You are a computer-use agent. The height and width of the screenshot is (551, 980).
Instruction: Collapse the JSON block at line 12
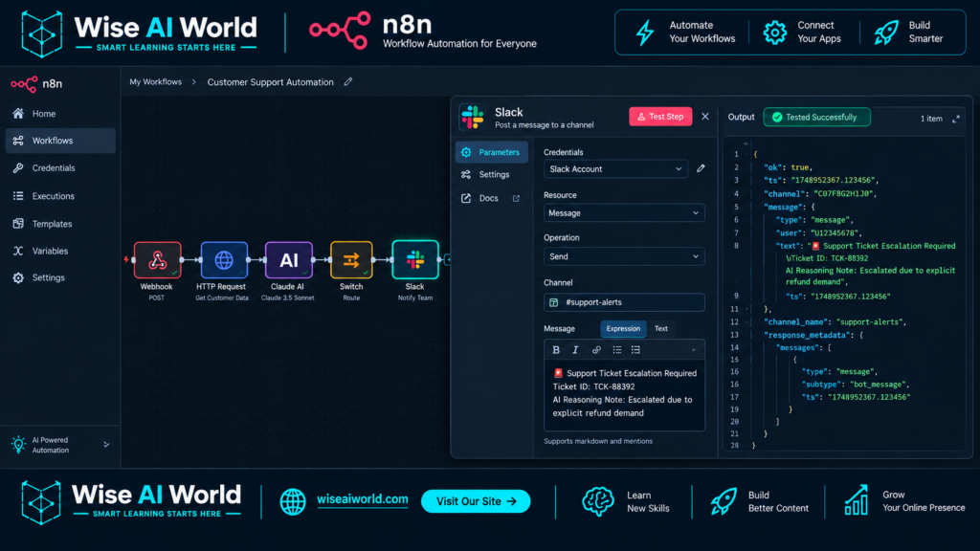tap(747, 321)
